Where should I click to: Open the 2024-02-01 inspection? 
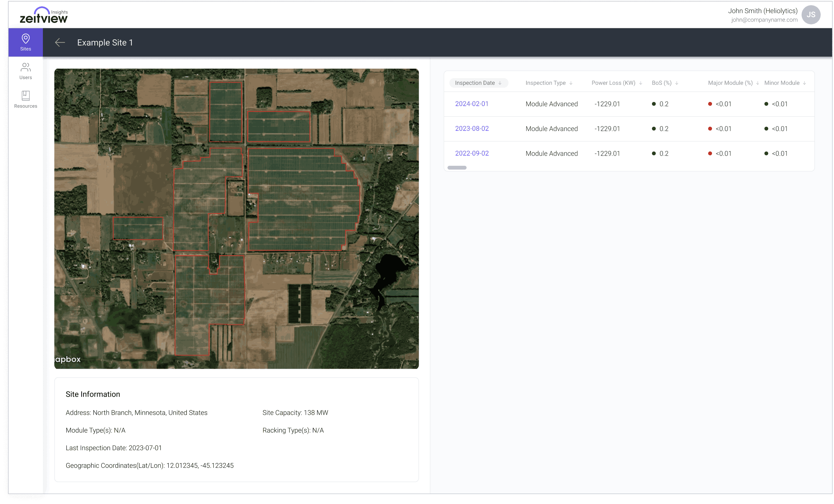[471, 104]
